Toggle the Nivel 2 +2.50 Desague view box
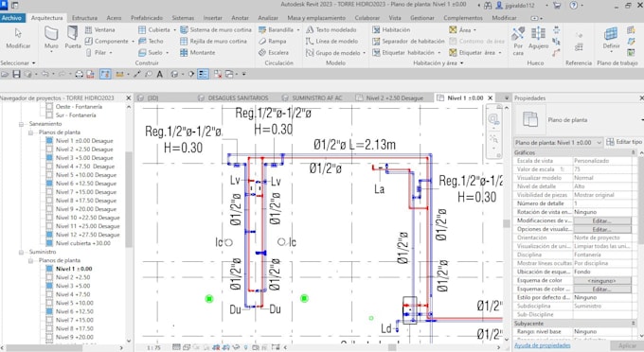Viewport: 644px width, 352px height. click(49, 150)
